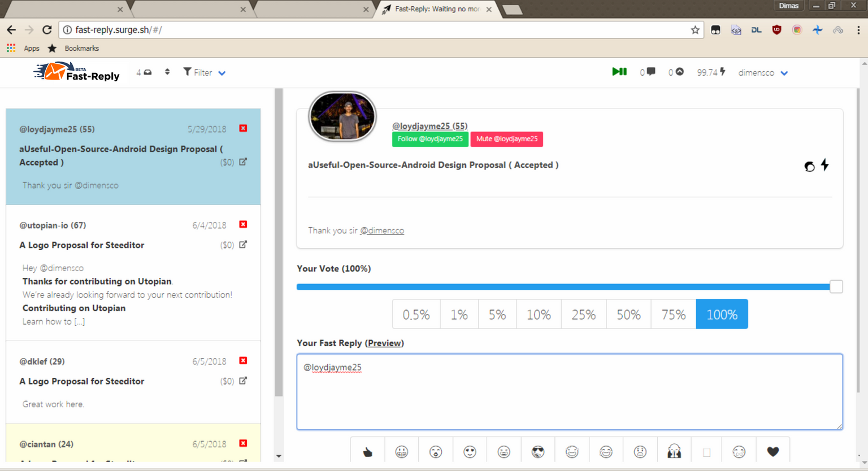Insert the grinning teeth emoji
Image resolution: width=868 pixels, height=471 pixels.
pos(402,452)
